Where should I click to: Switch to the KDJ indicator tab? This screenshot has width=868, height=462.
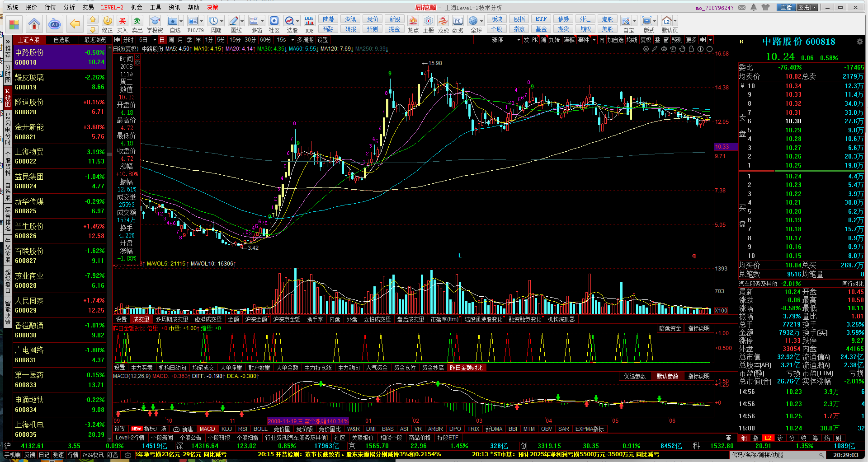coord(226,429)
